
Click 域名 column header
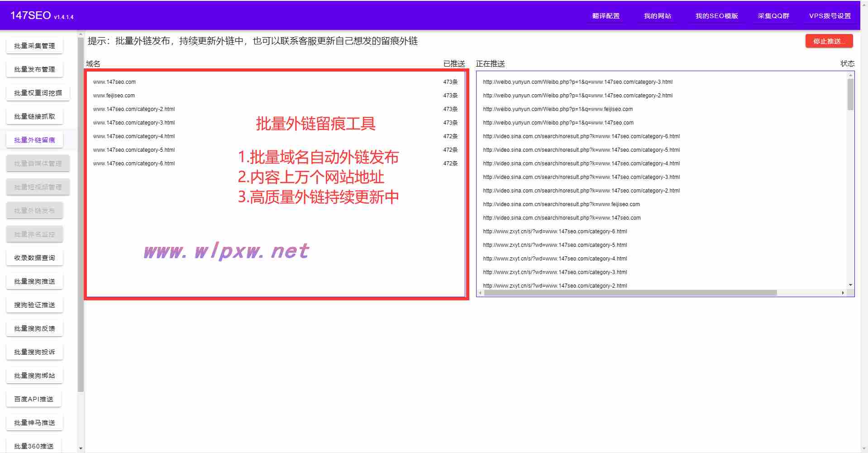pos(93,64)
